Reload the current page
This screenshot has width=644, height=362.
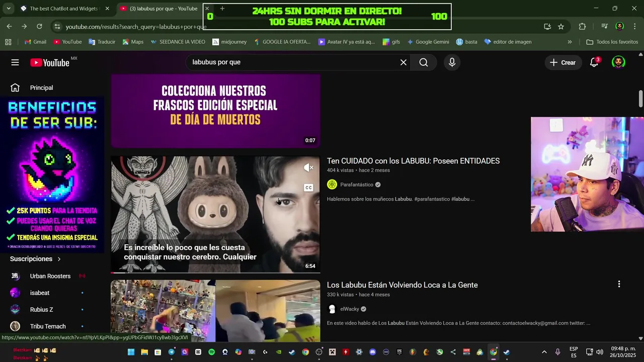(x=39, y=26)
